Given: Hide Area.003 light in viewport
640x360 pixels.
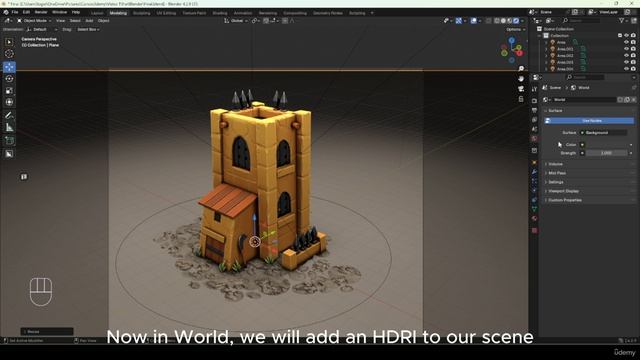Looking at the screenshot, I should (627, 62).
